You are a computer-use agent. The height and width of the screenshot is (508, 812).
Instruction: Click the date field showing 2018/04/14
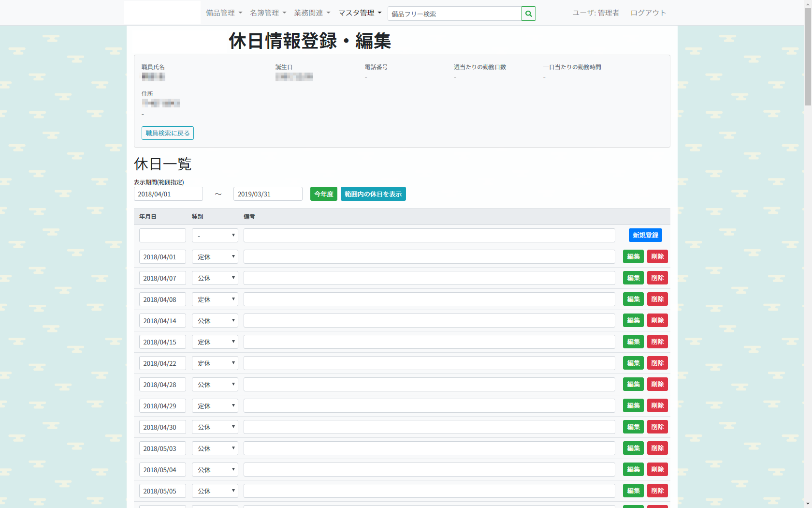click(162, 320)
